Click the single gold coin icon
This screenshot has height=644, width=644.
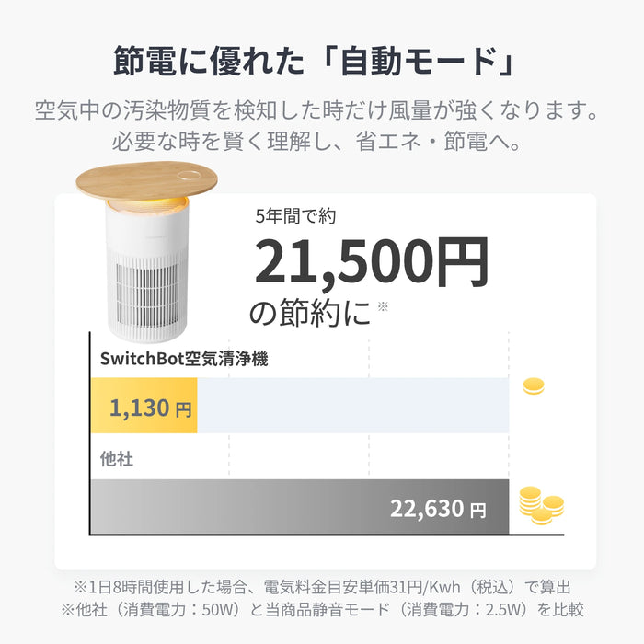pyautogui.click(x=533, y=386)
